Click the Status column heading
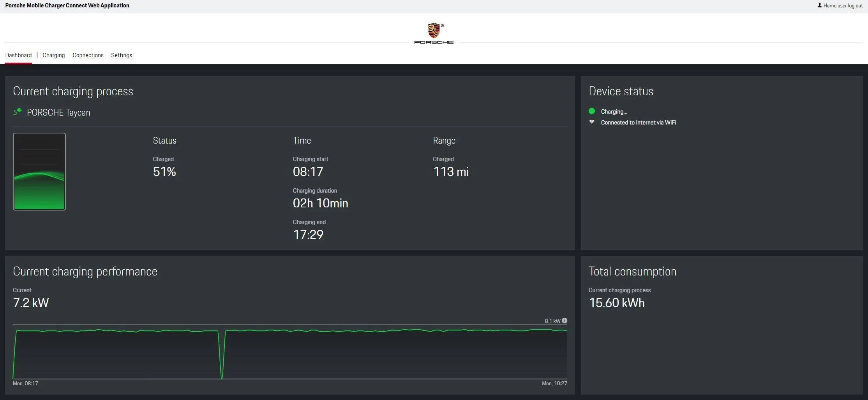The width and height of the screenshot is (868, 400). [x=164, y=140]
